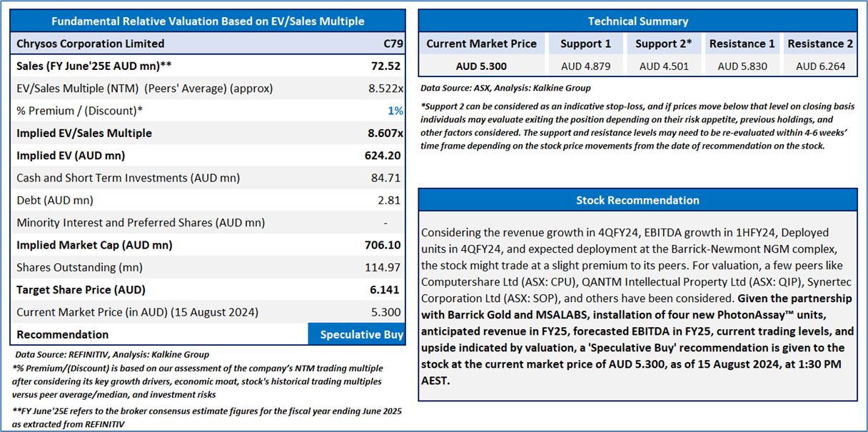Viewport: 868px width, 432px height.
Task: Select the 'Recommendation' row label
Action: pyautogui.click(x=63, y=334)
